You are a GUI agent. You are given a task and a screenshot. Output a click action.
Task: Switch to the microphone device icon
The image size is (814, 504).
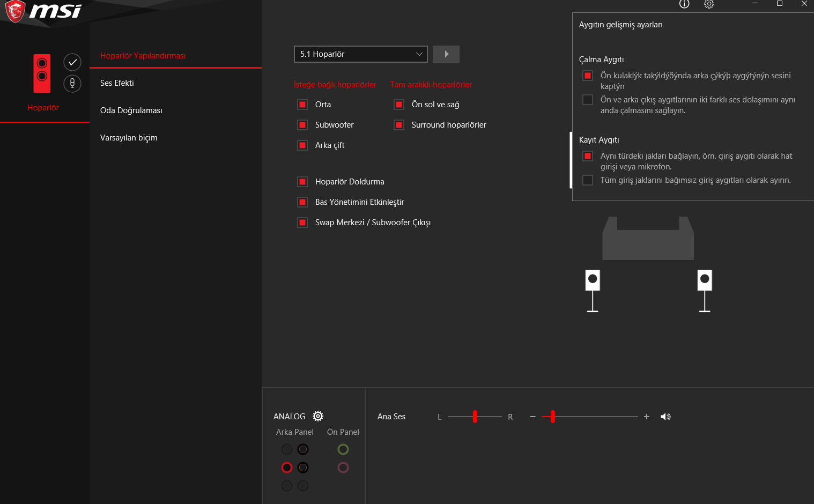[72, 83]
